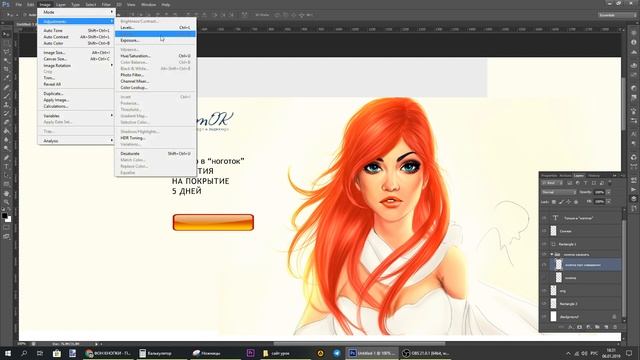
Task: Toggle visibility of the Rectangle 2 layer
Action: pos(544,304)
